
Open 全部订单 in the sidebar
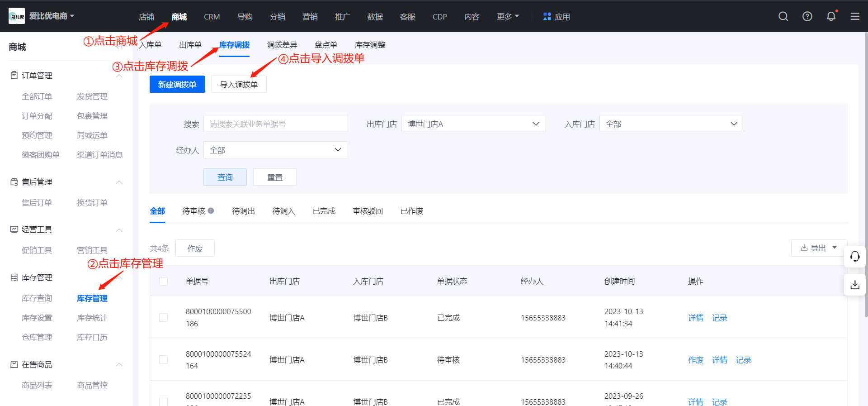(x=37, y=96)
